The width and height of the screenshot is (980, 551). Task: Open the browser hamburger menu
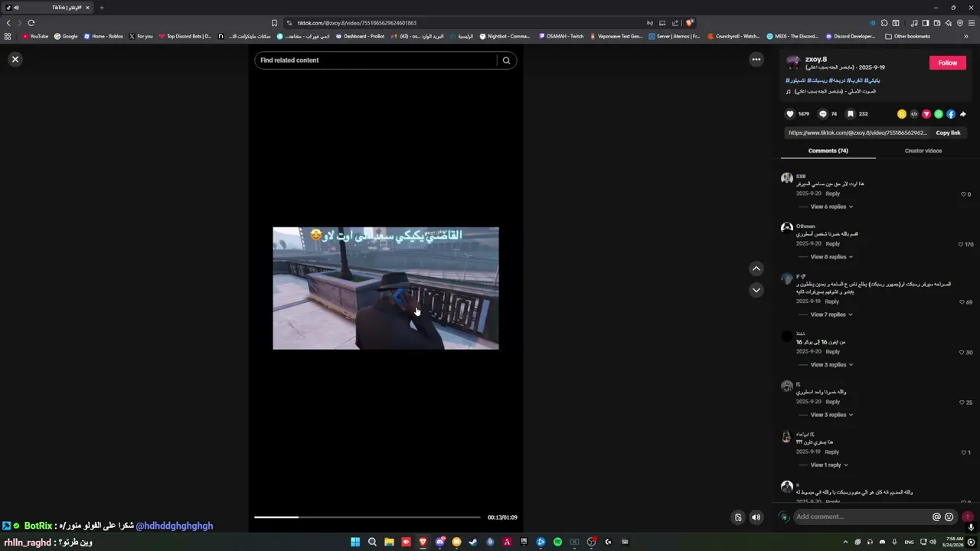pyautogui.click(x=972, y=23)
